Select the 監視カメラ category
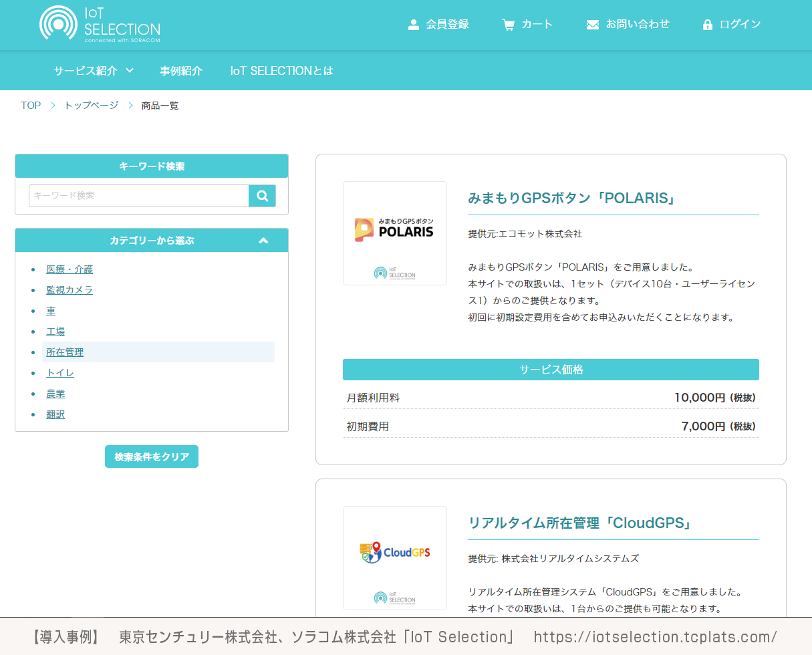The image size is (812, 655). click(x=70, y=290)
